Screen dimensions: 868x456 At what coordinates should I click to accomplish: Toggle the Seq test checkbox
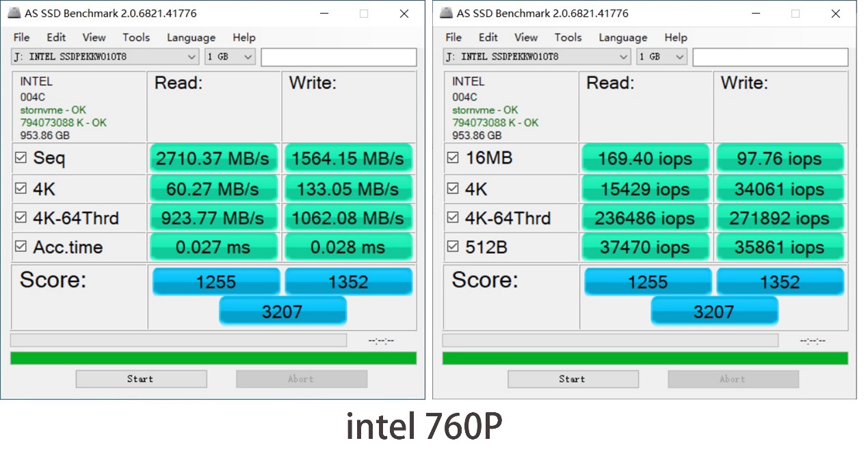pos(21,158)
